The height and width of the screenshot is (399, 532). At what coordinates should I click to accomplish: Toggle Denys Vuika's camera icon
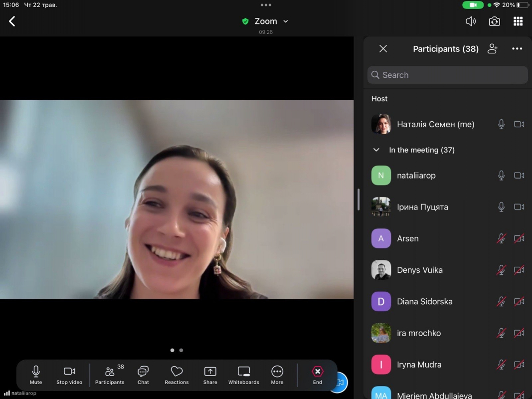point(519,270)
